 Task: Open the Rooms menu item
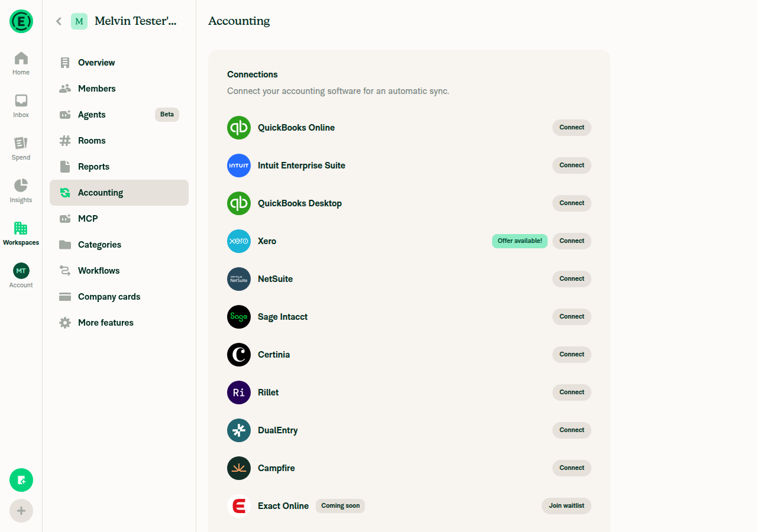pyautogui.click(x=119, y=141)
